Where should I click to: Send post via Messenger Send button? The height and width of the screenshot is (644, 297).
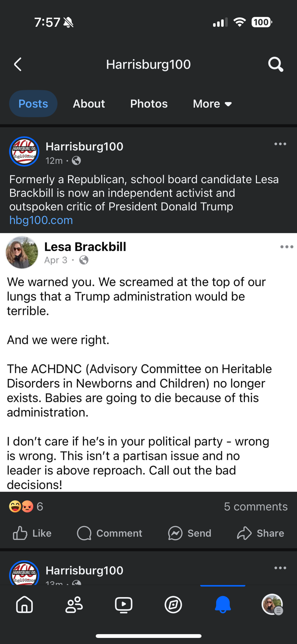[x=190, y=533]
